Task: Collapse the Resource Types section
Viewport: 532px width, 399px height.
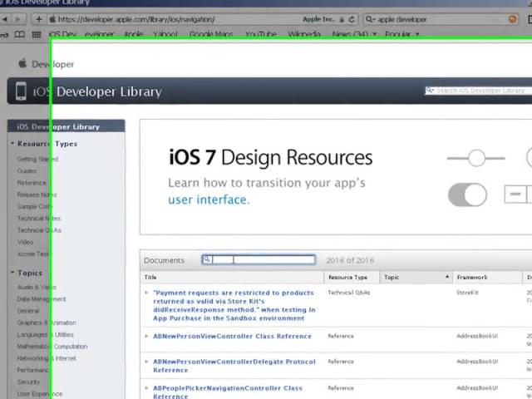Action: click(12, 143)
